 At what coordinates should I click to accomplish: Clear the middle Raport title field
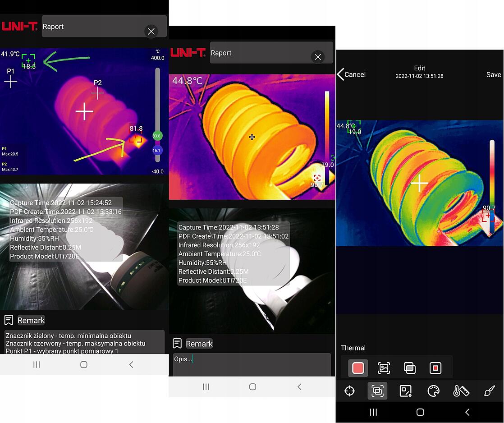pos(318,57)
